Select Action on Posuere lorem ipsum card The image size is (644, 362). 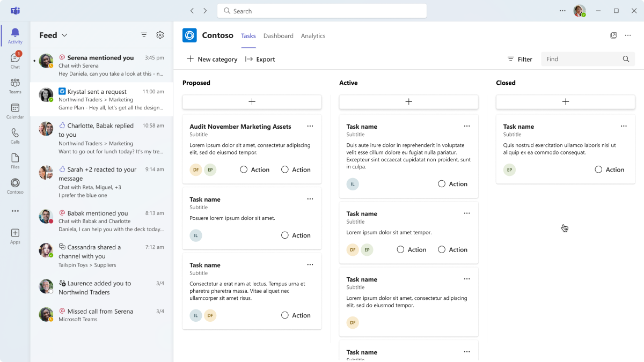click(296, 235)
